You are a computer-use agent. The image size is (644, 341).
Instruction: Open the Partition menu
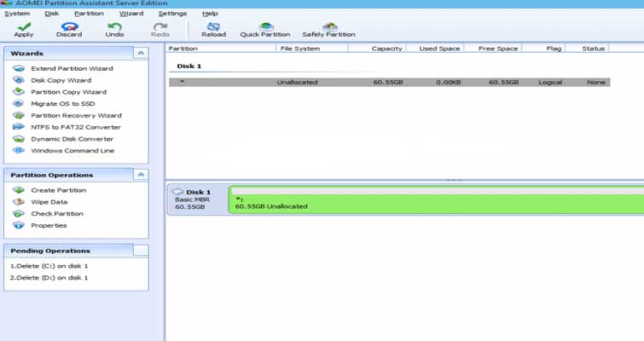(89, 14)
